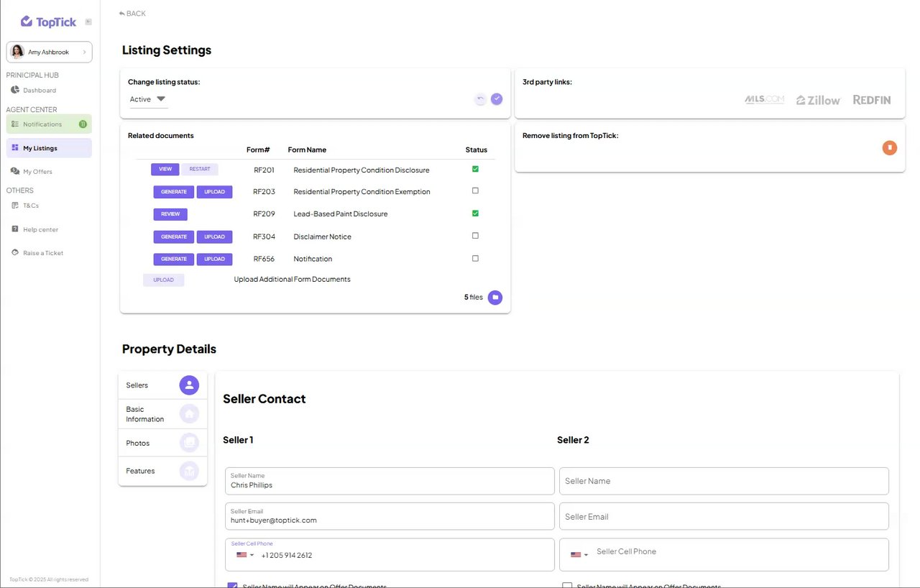Click the confirm status checkmark icon
Screen dimensions: 920x588
[x=497, y=99]
